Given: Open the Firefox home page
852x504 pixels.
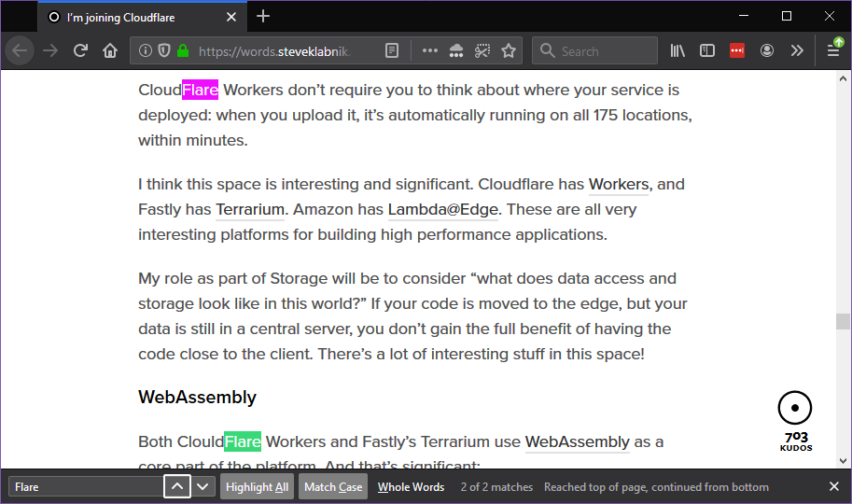Looking at the screenshot, I should [110, 51].
